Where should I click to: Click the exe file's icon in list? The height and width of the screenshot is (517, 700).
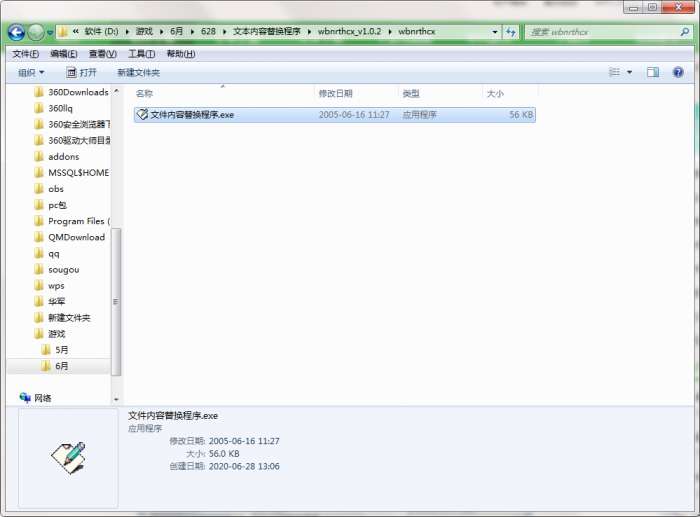tap(142, 115)
